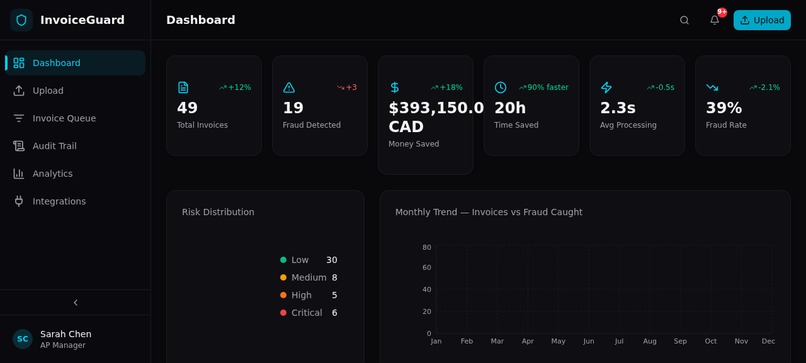Click the -2.1% trend indicator
This screenshot has height=363, width=806.
764,87
